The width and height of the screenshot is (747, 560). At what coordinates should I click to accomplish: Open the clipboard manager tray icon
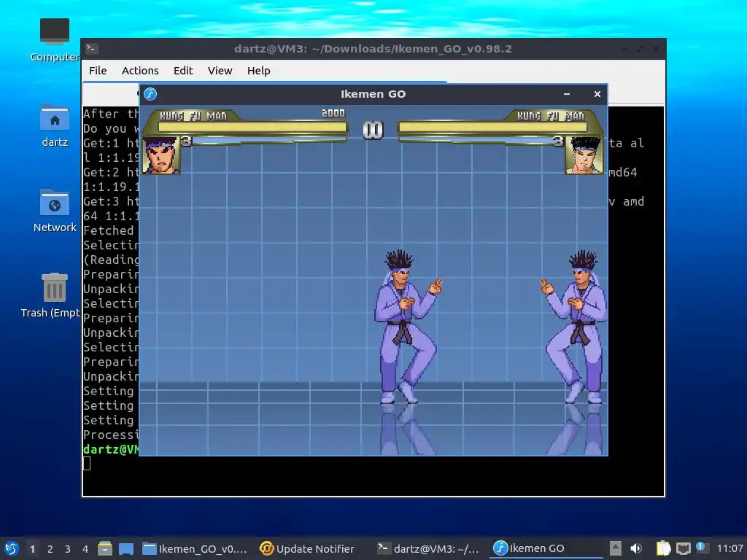pos(663,548)
